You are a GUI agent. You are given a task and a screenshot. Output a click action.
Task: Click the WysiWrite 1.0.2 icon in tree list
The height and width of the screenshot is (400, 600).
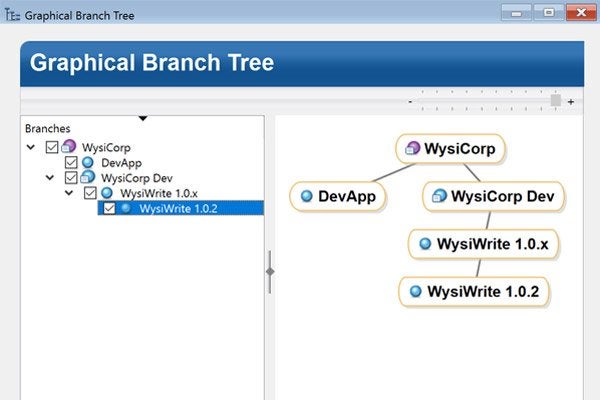coord(126,208)
